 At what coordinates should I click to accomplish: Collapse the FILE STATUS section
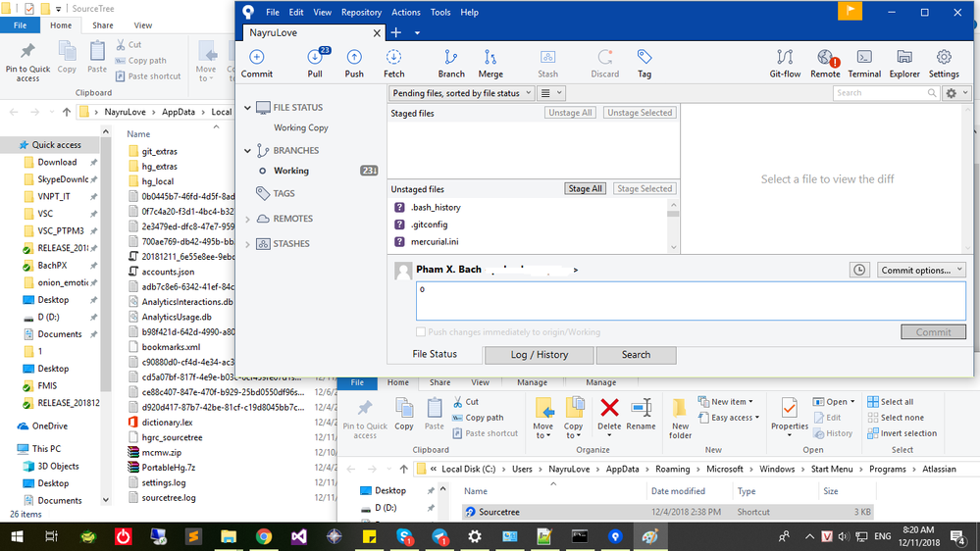tap(247, 108)
